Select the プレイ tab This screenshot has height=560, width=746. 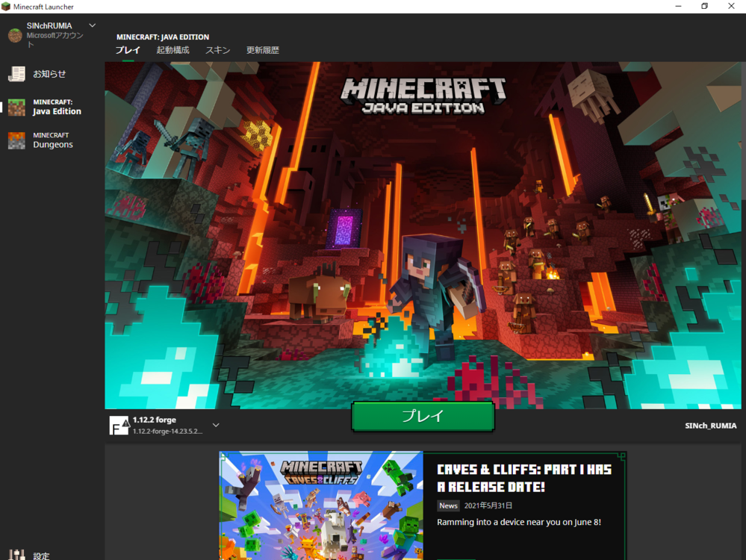[x=128, y=50]
